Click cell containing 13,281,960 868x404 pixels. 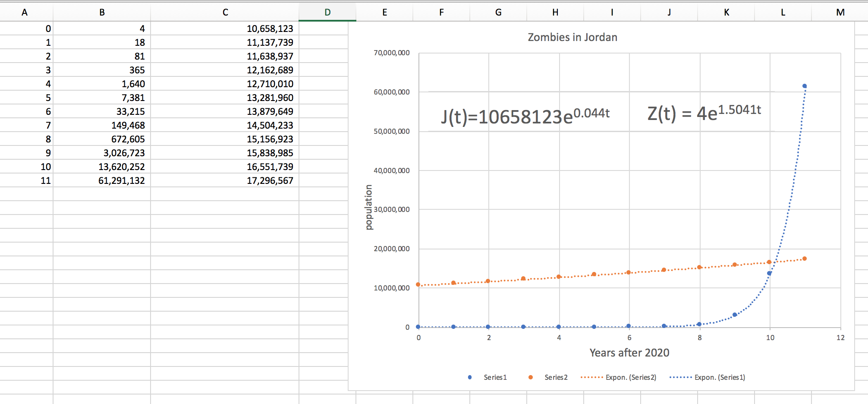click(225, 98)
